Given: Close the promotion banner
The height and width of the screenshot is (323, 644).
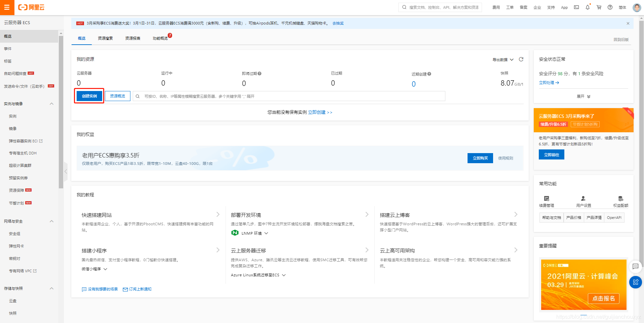Looking at the screenshot, I should tap(628, 24).
